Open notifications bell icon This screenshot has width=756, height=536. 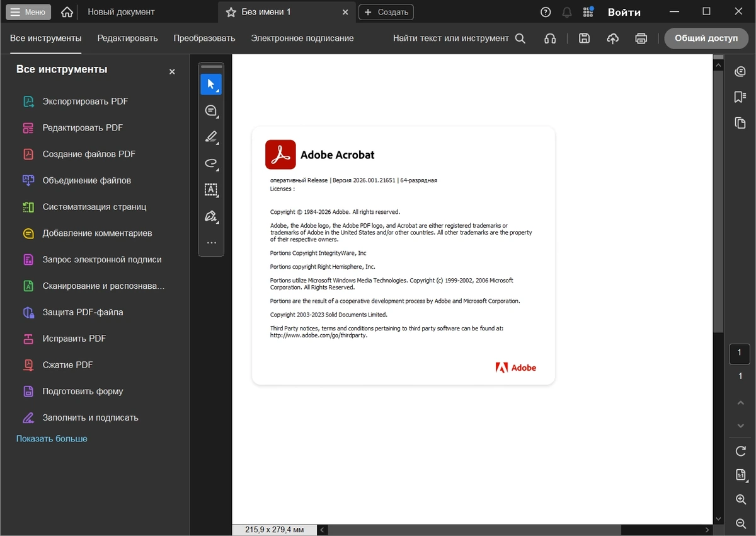point(567,12)
